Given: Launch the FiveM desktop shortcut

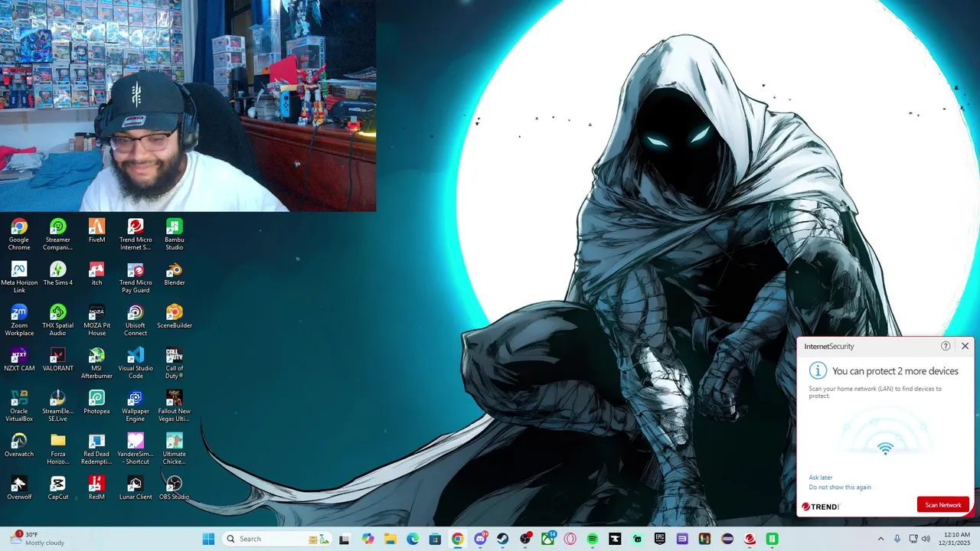Looking at the screenshot, I should pyautogui.click(x=96, y=230).
